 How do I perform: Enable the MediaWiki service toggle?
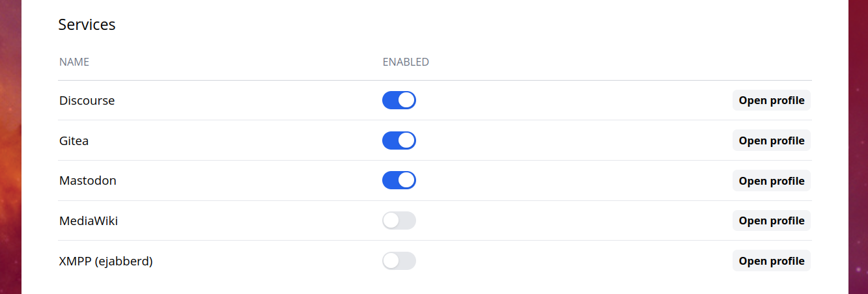(x=399, y=220)
